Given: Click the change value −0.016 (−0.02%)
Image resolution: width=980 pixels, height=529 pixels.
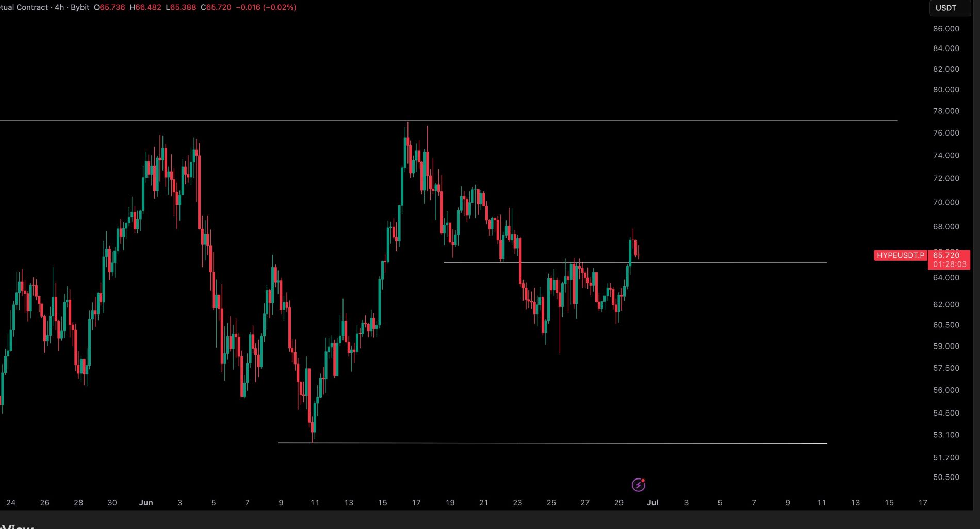Looking at the screenshot, I should [266, 8].
